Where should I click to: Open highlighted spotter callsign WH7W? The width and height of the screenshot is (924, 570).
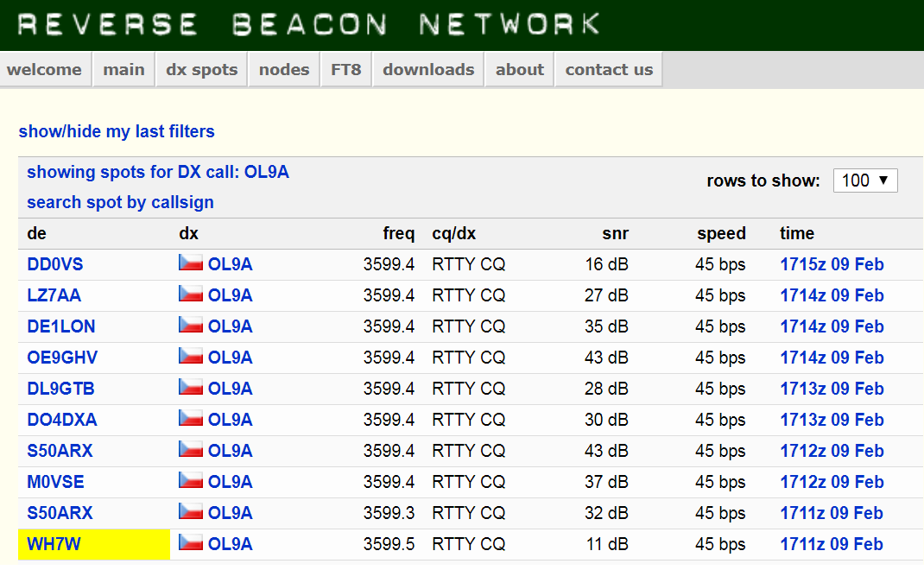pyautogui.click(x=54, y=544)
